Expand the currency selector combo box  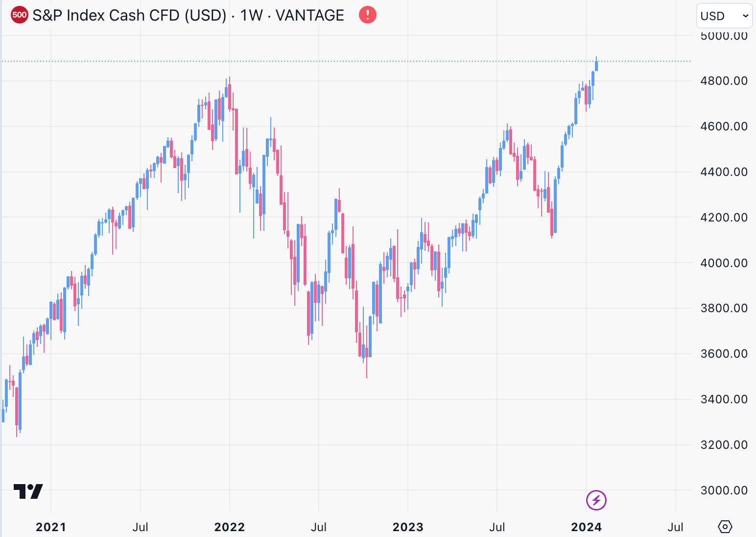pos(724,16)
